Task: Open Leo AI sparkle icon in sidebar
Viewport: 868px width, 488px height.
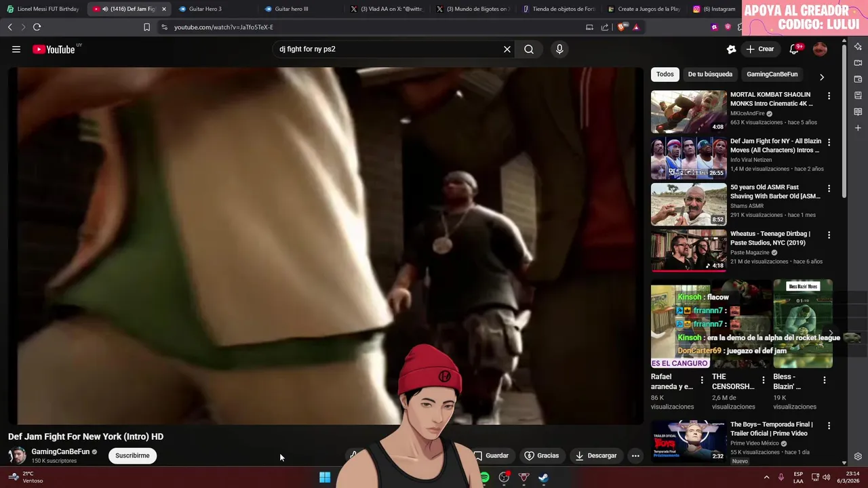Action: coord(858,47)
